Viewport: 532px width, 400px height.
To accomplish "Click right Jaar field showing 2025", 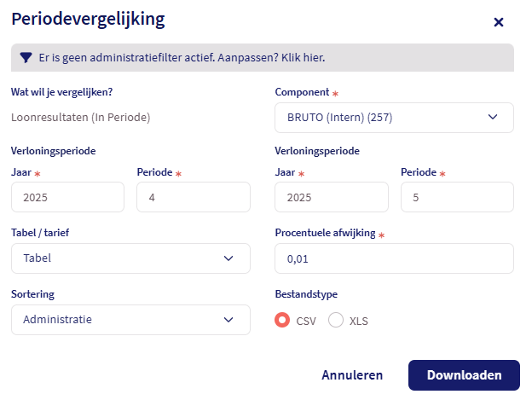I will [x=332, y=197].
